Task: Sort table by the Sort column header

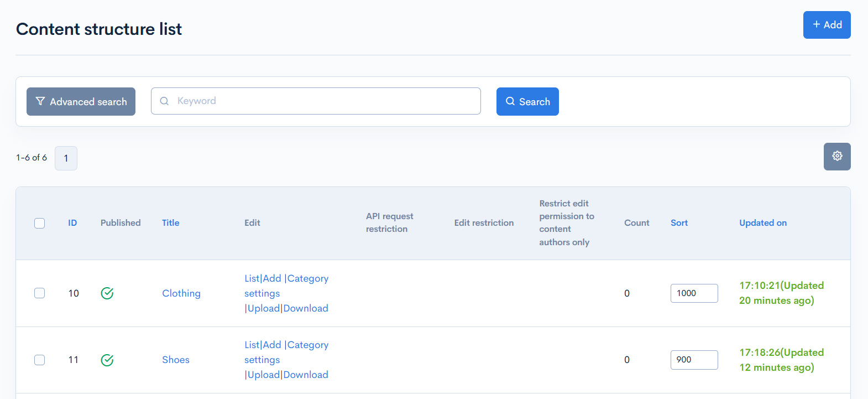Action: pos(679,223)
